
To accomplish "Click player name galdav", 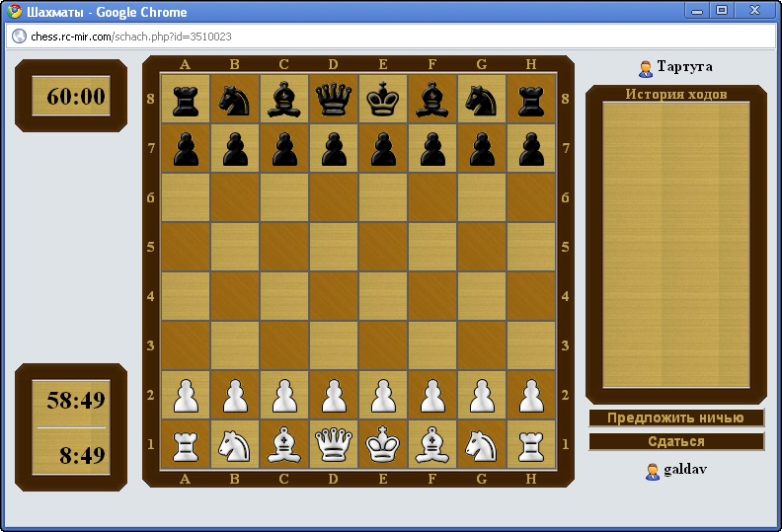I will pyautogui.click(x=685, y=469).
